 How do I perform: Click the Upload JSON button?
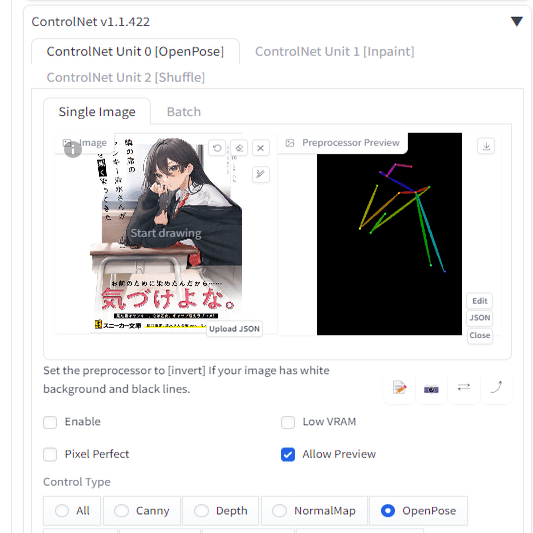[235, 329]
